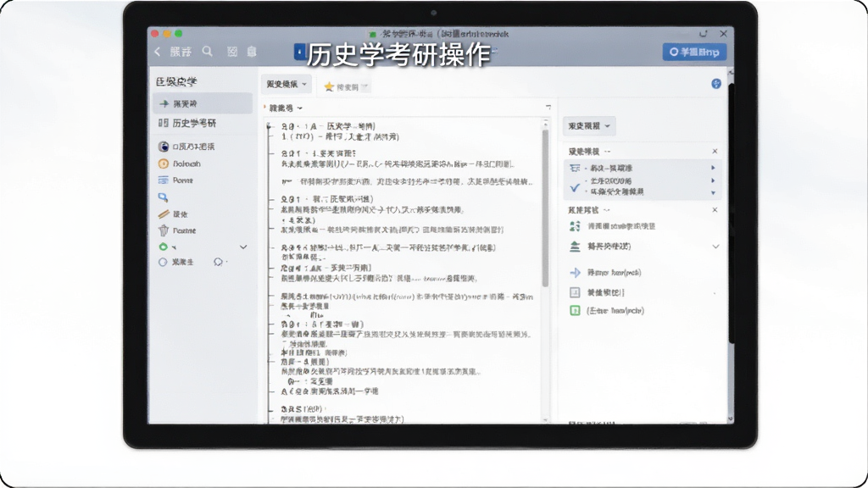Click the green people icon in the right panel
The width and height of the screenshot is (868, 488).
click(x=575, y=225)
